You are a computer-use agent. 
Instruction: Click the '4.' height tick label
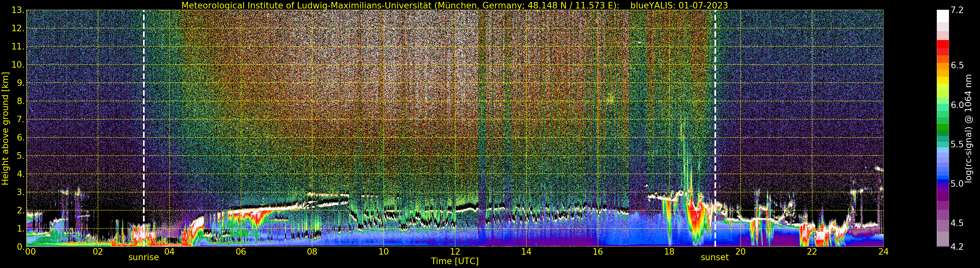[20, 174]
